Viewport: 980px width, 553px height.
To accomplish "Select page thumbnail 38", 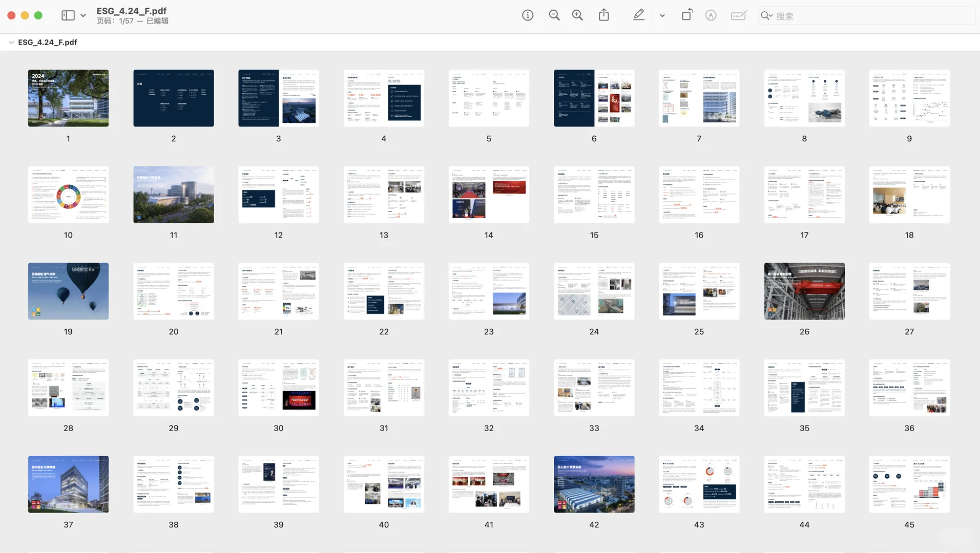I will pos(174,484).
